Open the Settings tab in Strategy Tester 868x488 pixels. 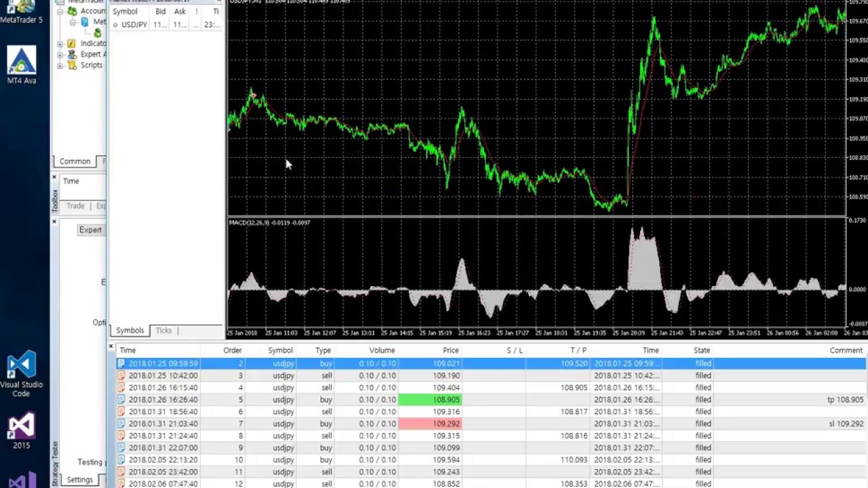pos(79,480)
